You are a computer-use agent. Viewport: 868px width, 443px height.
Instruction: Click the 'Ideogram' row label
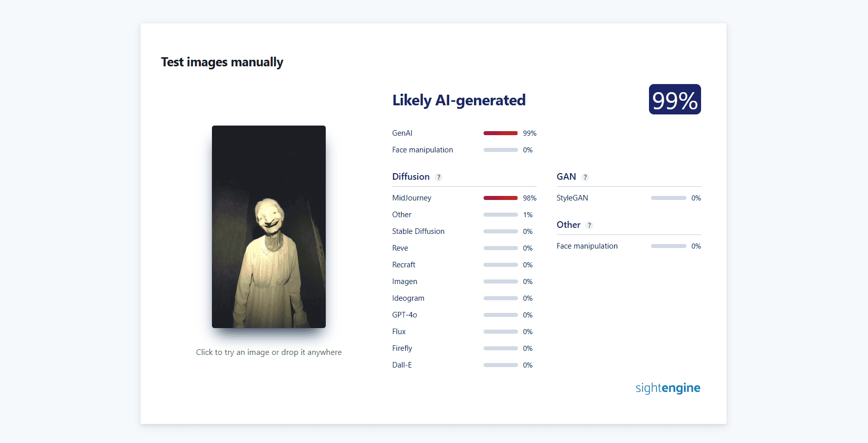(x=408, y=298)
